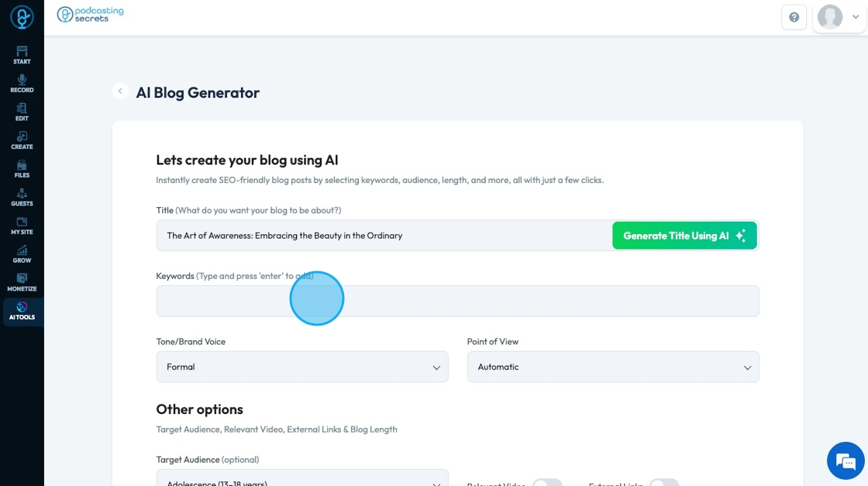The image size is (868, 486).
Task: Click the help question mark icon
Action: (794, 17)
